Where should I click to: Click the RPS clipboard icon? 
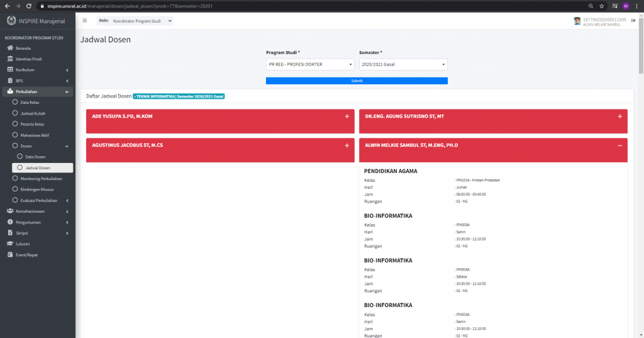click(x=10, y=81)
